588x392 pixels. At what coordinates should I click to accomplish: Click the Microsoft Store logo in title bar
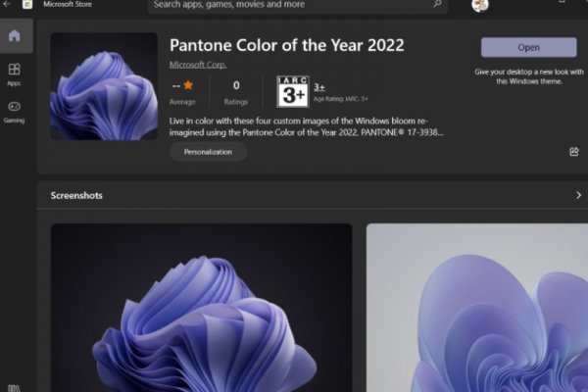[27, 5]
